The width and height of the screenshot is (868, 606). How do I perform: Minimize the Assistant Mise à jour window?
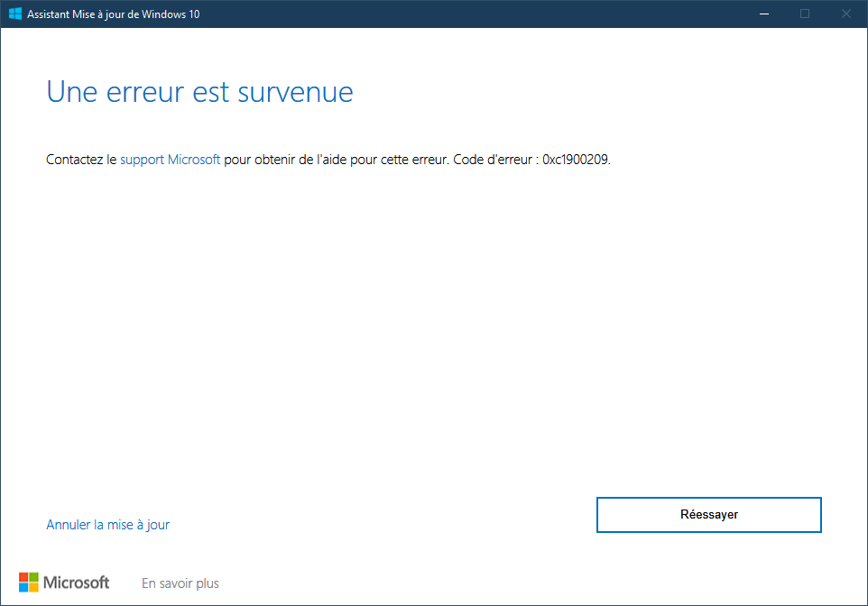(x=764, y=14)
